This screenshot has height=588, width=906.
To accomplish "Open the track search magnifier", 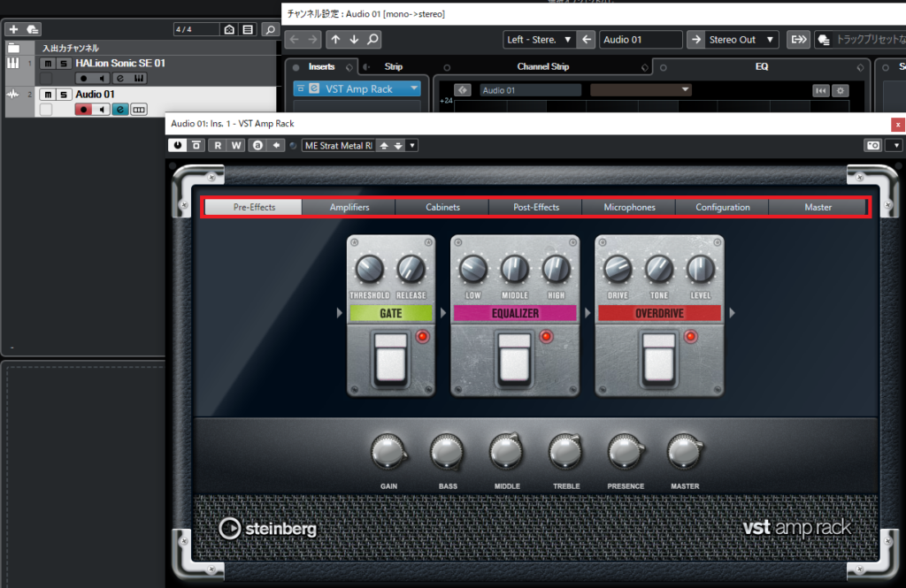I will (270, 29).
